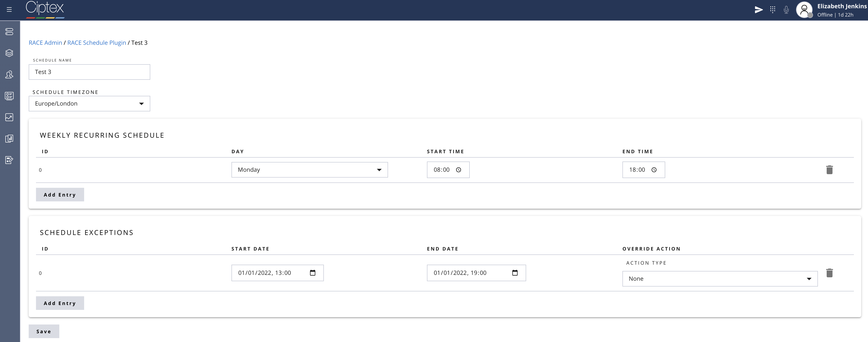Screen dimensions: 868x342
Task: Click the Override Action column header
Action: pos(651,249)
